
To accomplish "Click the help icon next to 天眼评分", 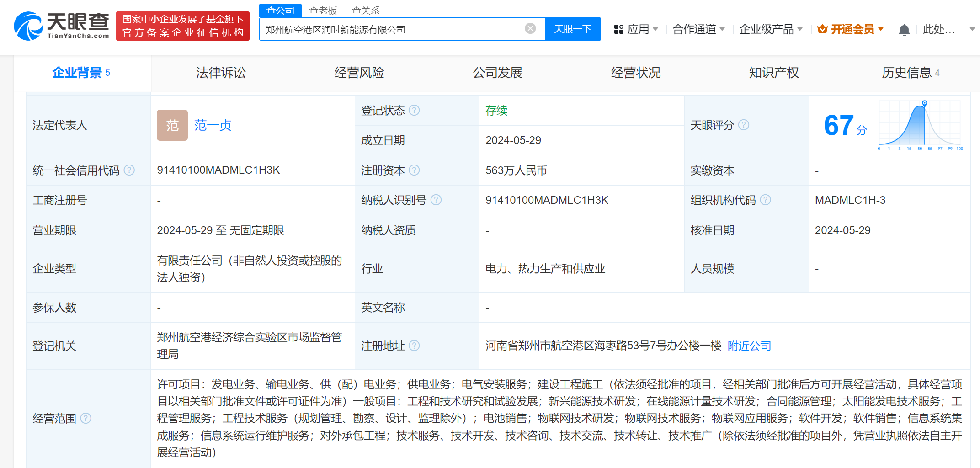I will click(x=745, y=125).
